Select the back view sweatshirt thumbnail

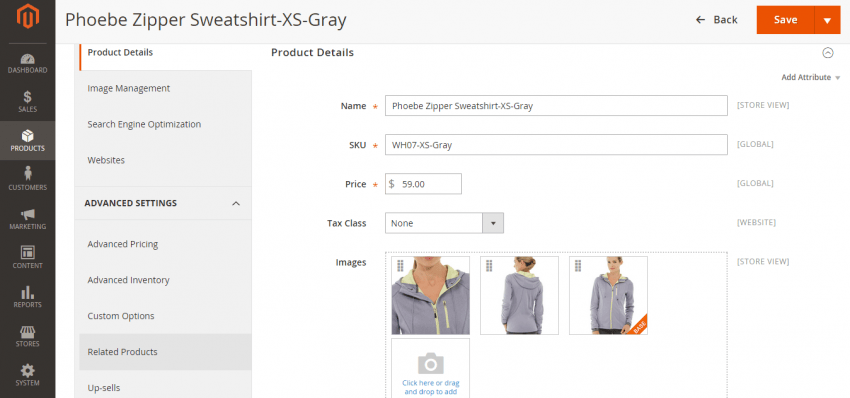(519, 296)
